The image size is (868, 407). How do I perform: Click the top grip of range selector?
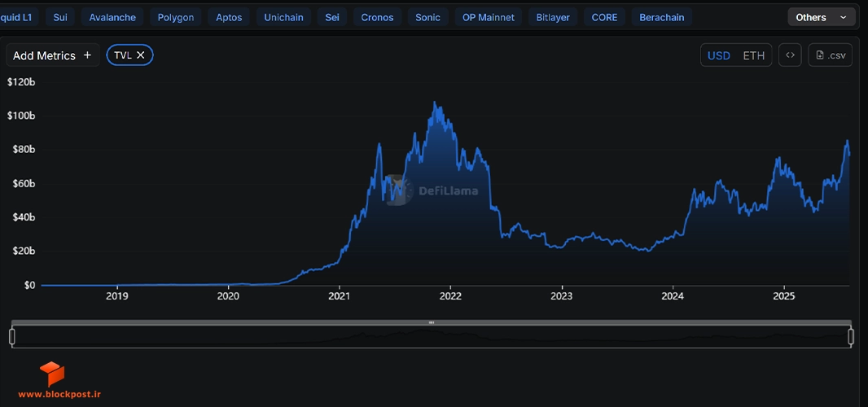(432, 322)
